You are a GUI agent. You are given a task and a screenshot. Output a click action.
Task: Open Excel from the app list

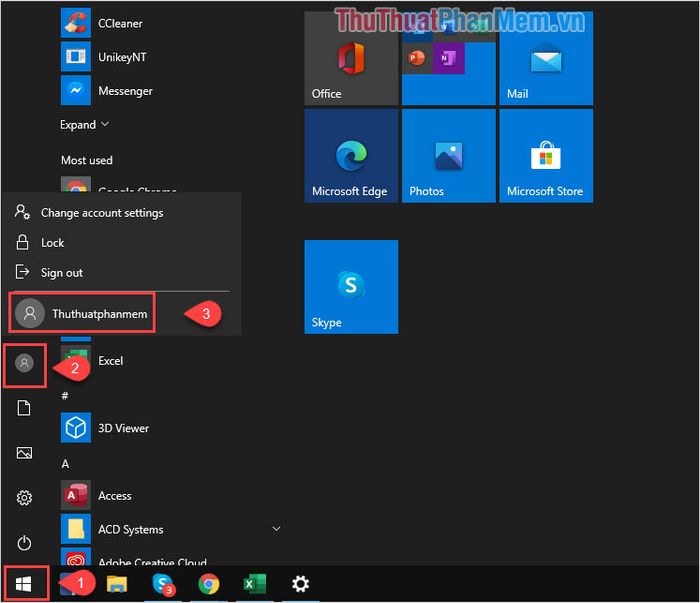110,361
